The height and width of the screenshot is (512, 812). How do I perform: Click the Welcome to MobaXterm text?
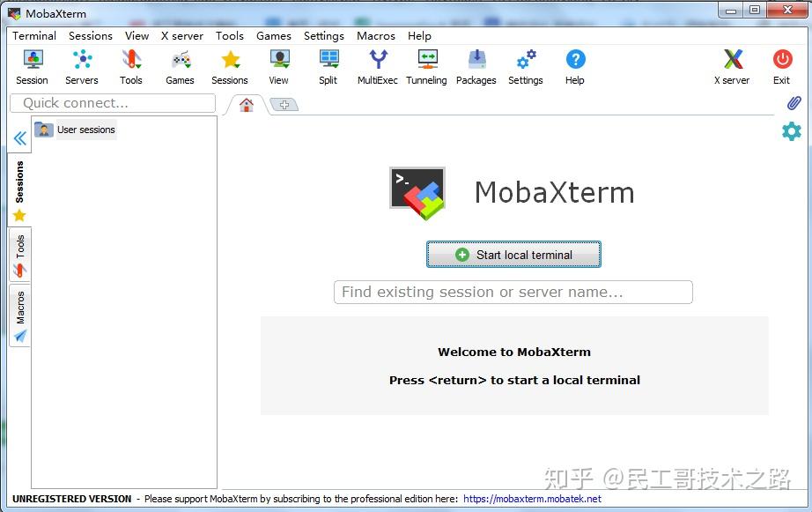[x=514, y=352]
